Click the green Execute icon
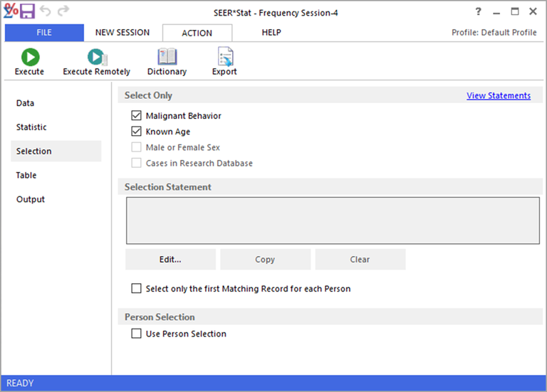Screen dimensions: 547x392 tap(29, 58)
